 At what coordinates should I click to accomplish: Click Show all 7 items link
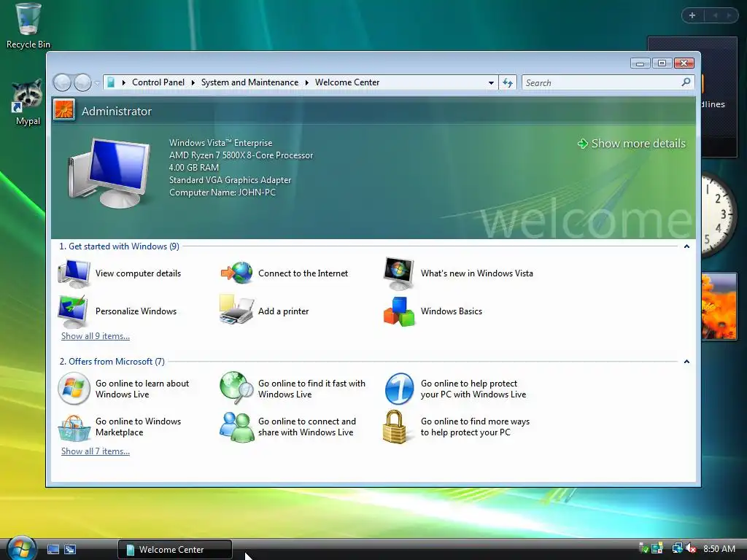[x=96, y=451]
